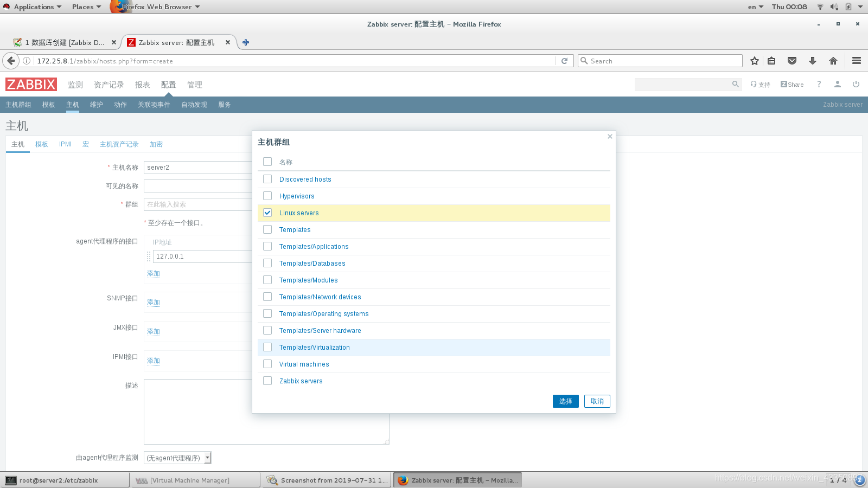Check the Templates/Applications checkbox
Screen dimensions: 868x488
pyautogui.click(x=267, y=246)
